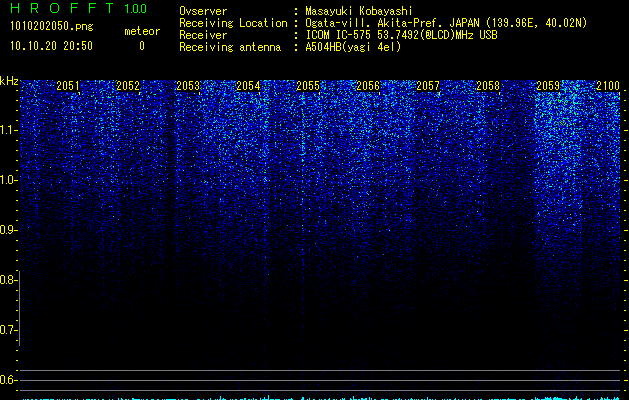Click the date 10.10.20 20:50

point(51,46)
